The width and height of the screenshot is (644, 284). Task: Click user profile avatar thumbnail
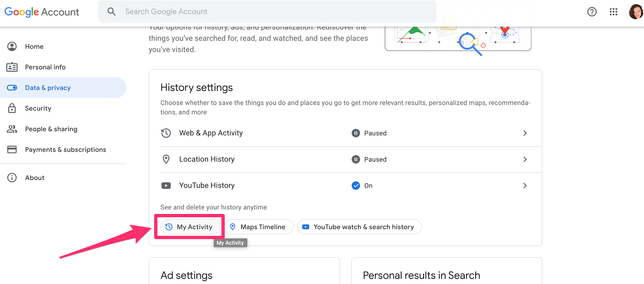tap(634, 12)
